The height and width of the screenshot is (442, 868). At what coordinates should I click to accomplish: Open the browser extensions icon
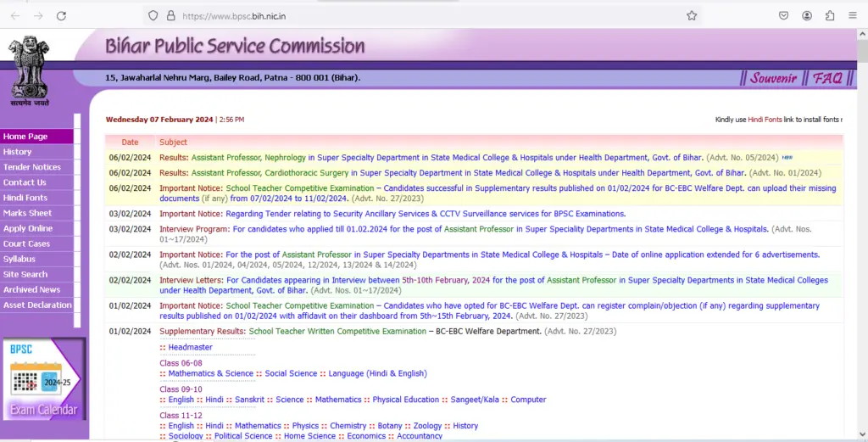coord(829,16)
